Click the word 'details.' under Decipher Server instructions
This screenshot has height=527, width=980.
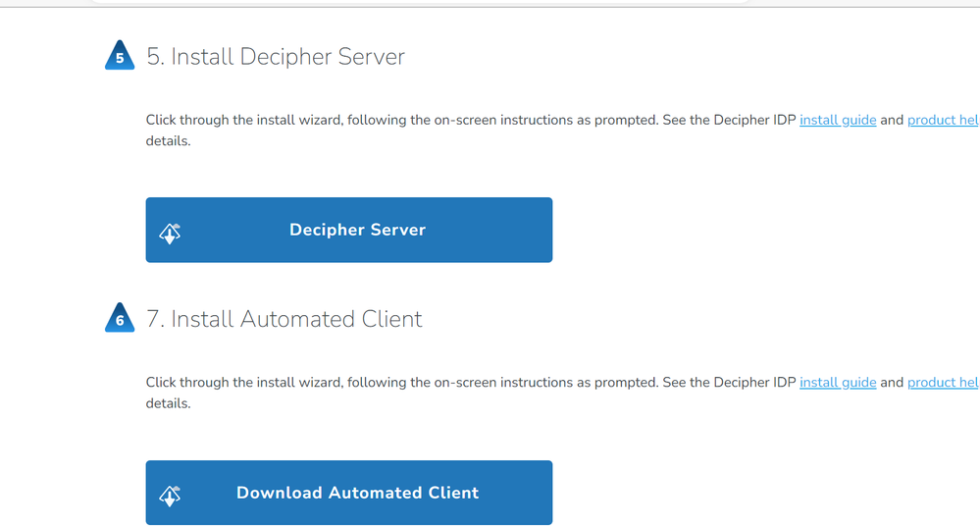coord(168,141)
